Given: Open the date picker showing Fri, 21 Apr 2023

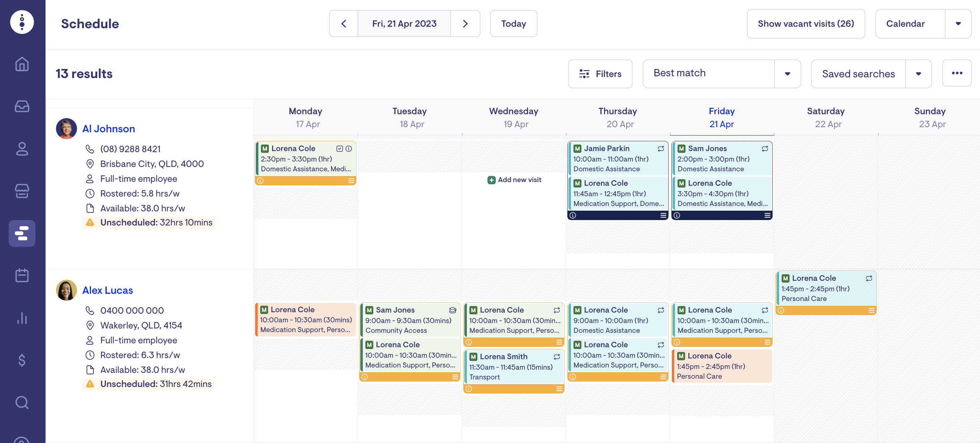Looking at the screenshot, I should [404, 23].
